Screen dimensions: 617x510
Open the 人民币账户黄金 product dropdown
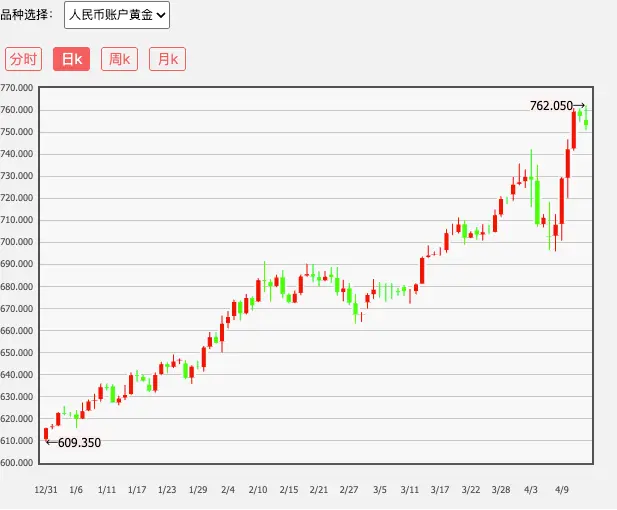point(117,14)
